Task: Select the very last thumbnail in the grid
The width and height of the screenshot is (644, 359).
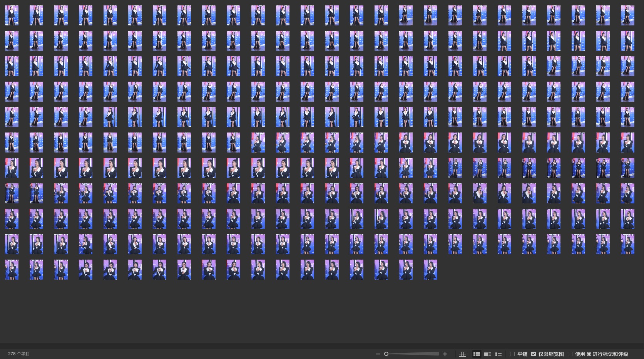Action: (x=430, y=270)
